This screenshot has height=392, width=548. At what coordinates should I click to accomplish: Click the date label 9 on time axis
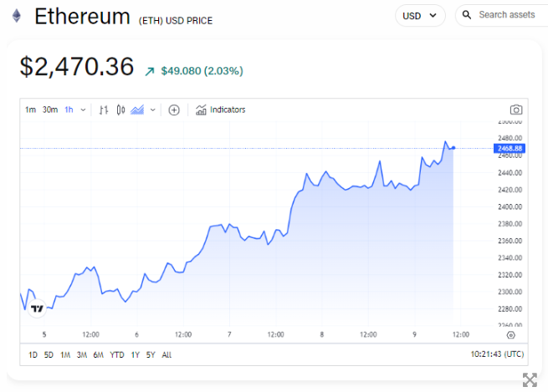pos(414,334)
